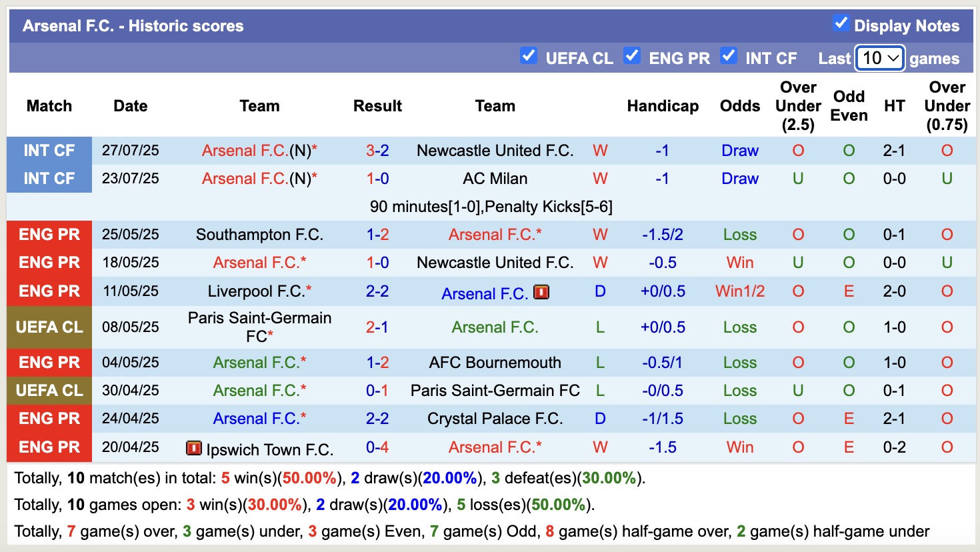This screenshot has width=980, height=552.
Task: Open the Southampton F.C. team link
Action: coord(259,235)
